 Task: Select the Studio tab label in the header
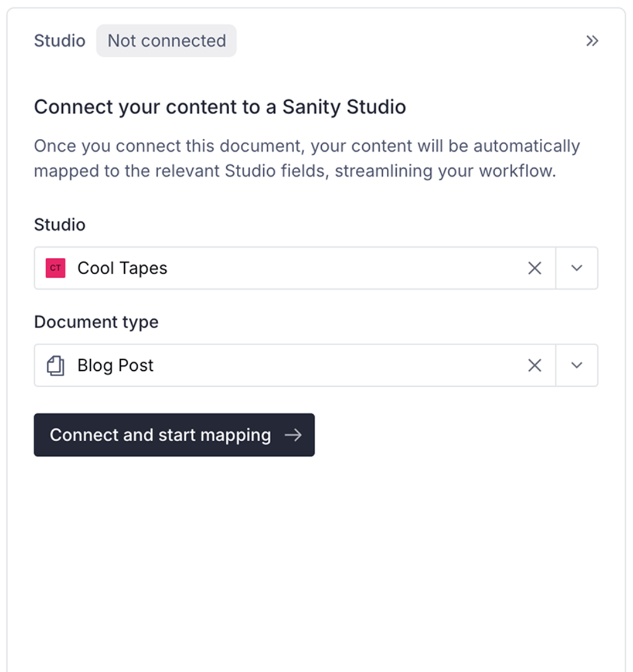pyautogui.click(x=59, y=40)
